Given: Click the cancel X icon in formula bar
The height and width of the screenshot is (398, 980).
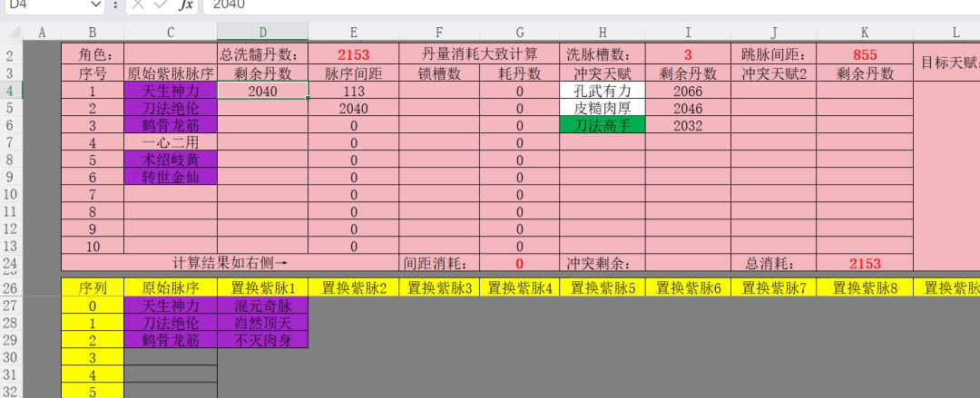Looking at the screenshot, I should (x=138, y=5).
